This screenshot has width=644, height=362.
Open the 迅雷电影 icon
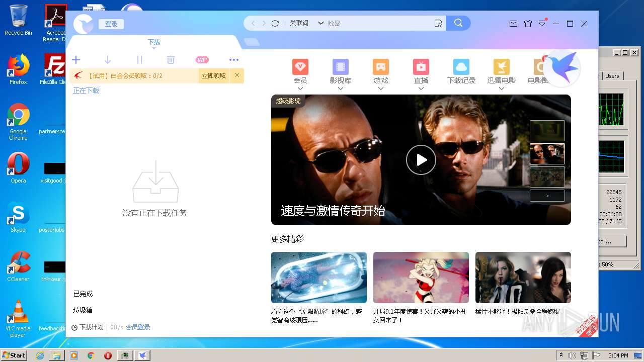click(x=502, y=67)
